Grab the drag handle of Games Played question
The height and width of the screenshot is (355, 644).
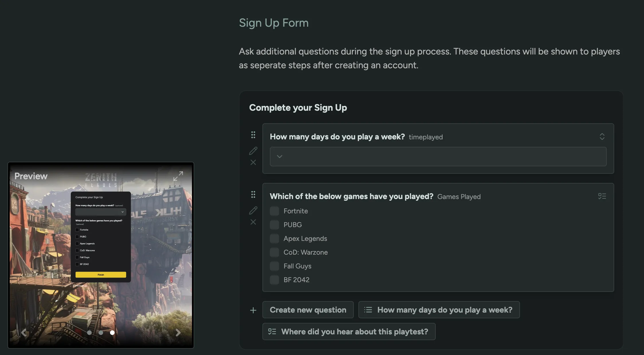pos(253,194)
